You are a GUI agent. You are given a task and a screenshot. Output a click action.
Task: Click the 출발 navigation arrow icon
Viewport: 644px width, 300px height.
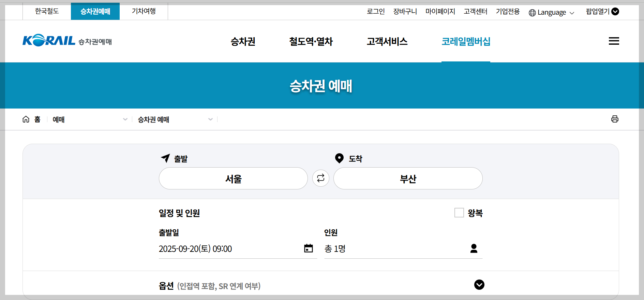coord(165,158)
